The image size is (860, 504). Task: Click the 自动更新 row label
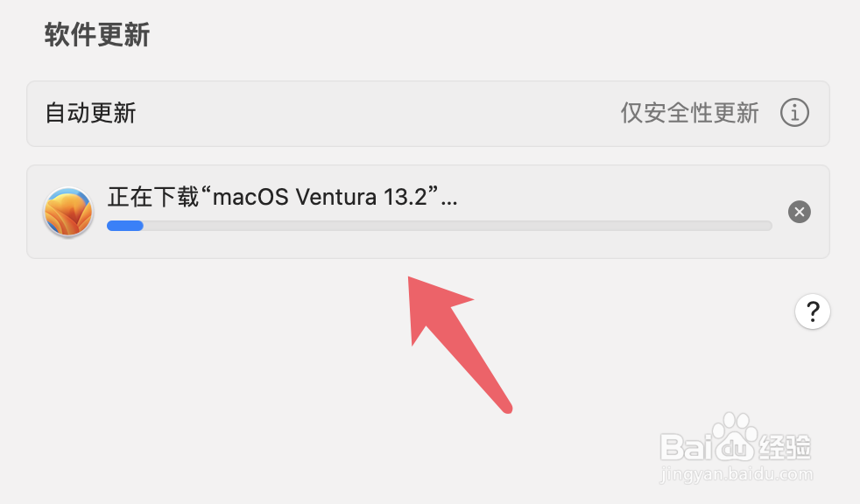tap(90, 113)
